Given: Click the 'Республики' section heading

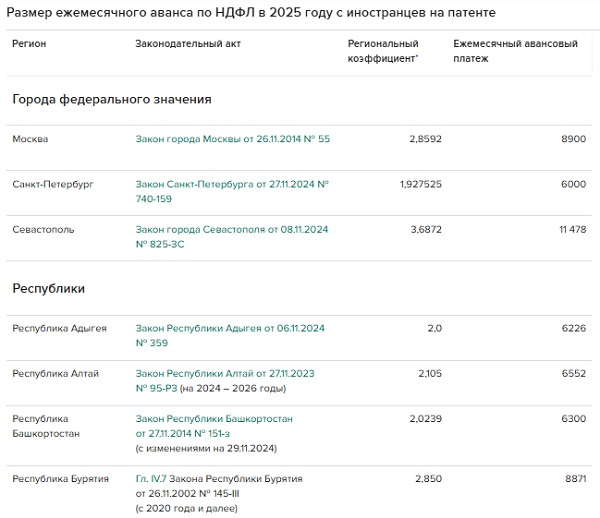Looking at the screenshot, I should click(x=48, y=288).
